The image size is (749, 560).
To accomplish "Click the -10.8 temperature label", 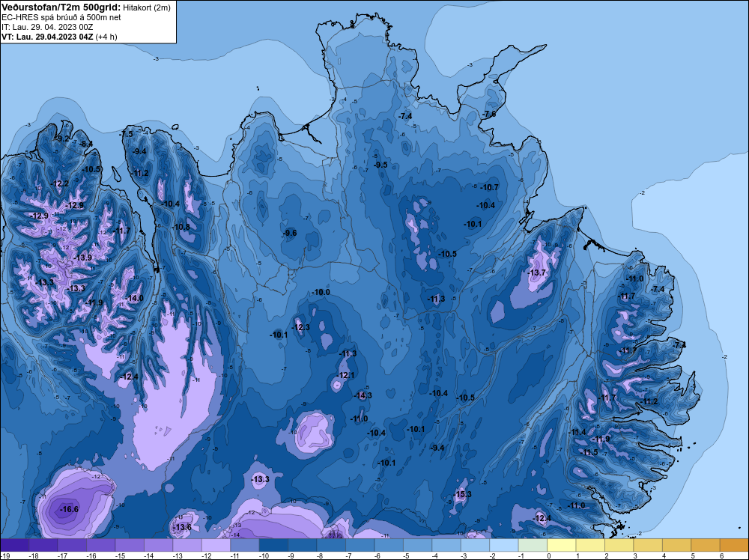I will pos(181,227).
